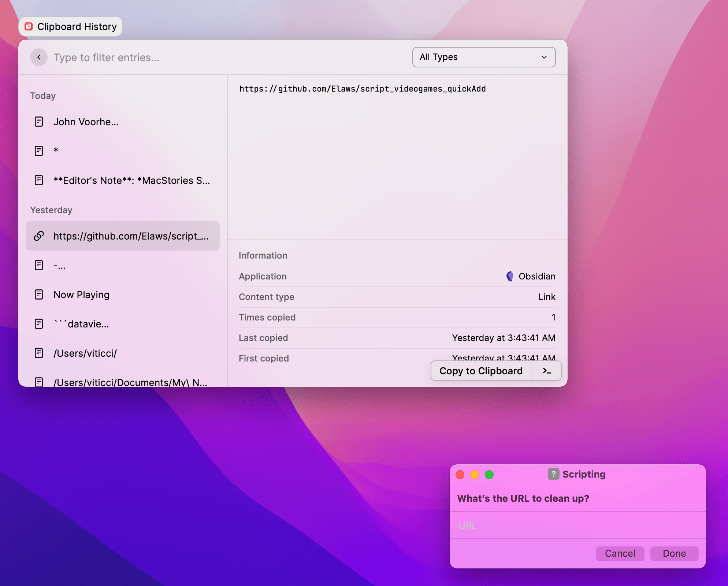Select the ```datavie... entry
Screen dimensions: 728x586
click(x=123, y=324)
